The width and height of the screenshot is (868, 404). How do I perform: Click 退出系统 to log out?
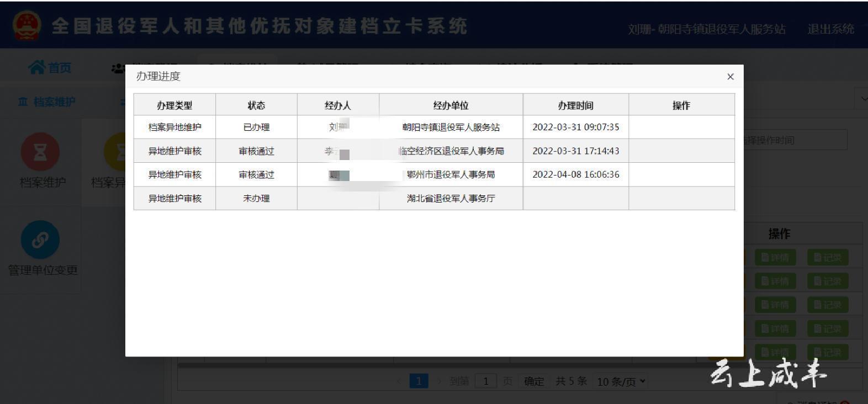830,29
